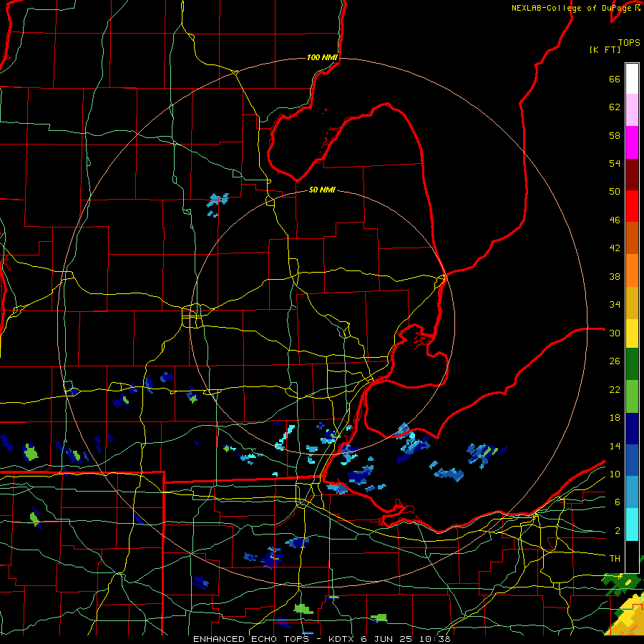Click the 6 value on legend scale

pos(618,502)
